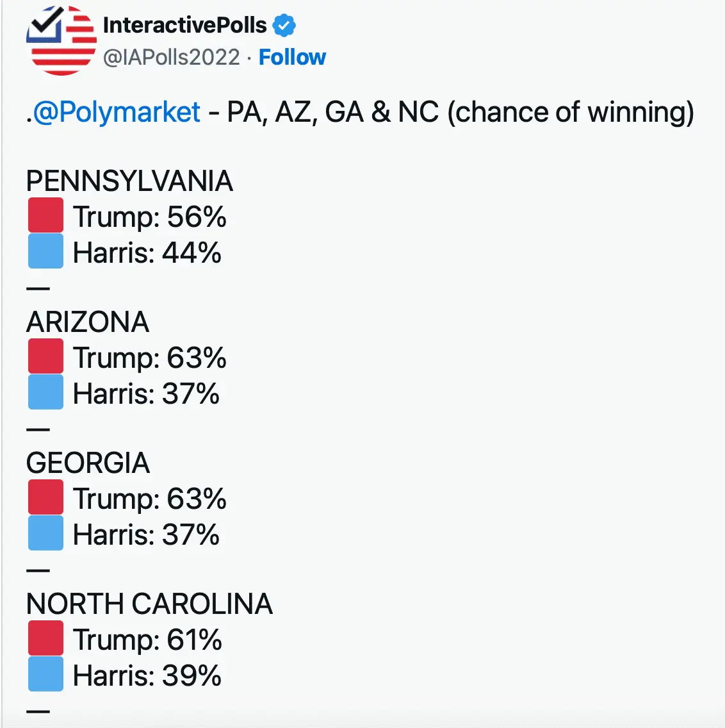Image resolution: width=725 pixels, height=728 pixels.
Task: Click the NORTH CAROLINA heading text
Action: point(149,604)
